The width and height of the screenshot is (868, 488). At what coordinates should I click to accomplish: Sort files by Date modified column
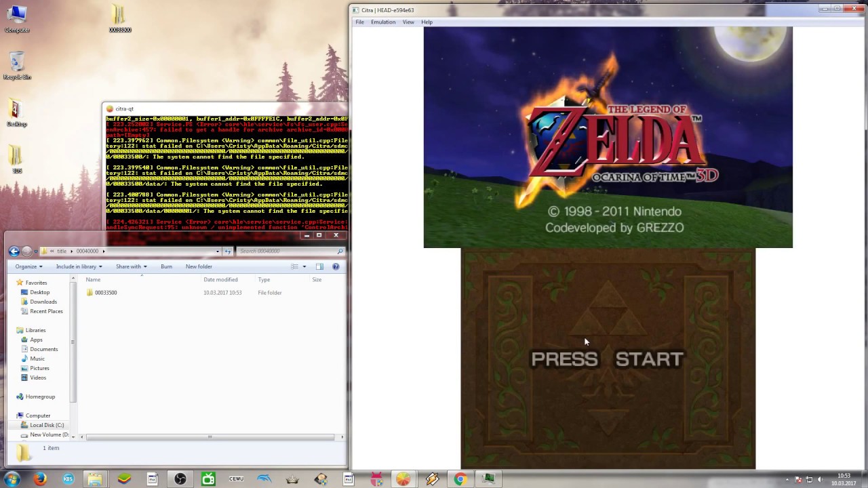click(x=220, y=280)
